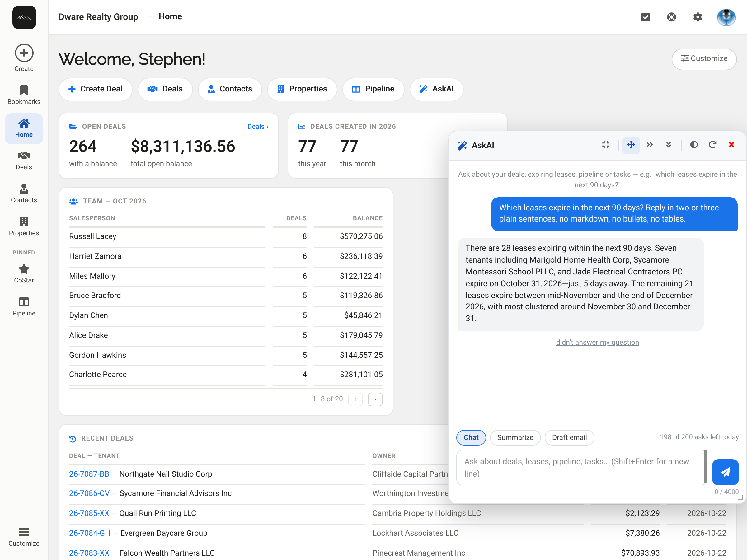Open Bookmarks in the sidebar
The image size is (747, 560).
click(x=24, y=95)
